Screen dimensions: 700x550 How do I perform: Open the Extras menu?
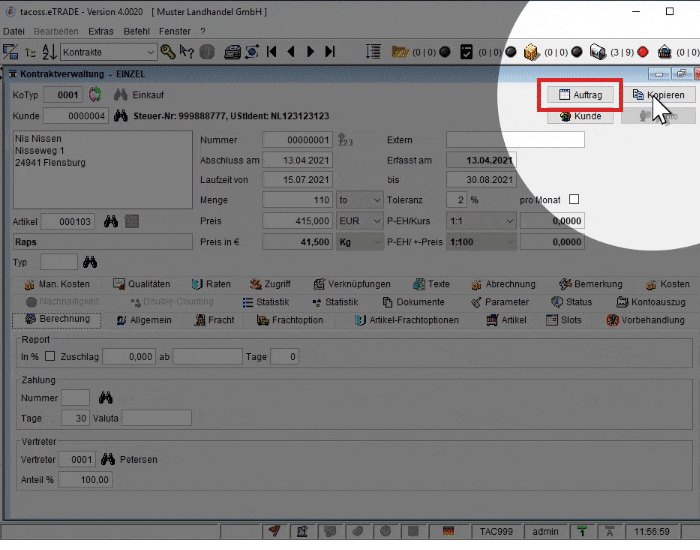(x=101, y=31)
